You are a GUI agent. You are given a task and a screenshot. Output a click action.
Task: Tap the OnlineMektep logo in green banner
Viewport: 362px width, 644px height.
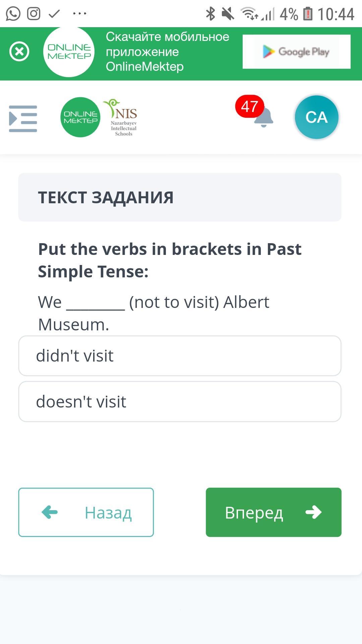[x=69, y=52]
